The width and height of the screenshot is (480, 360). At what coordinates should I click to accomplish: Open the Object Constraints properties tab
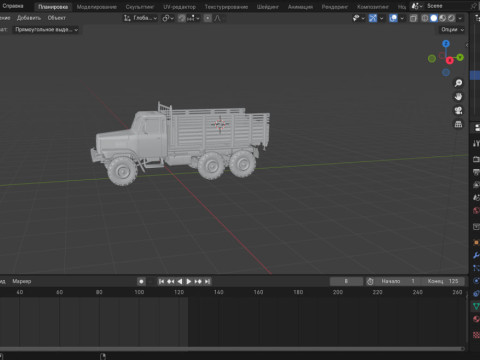pos(476,293)
